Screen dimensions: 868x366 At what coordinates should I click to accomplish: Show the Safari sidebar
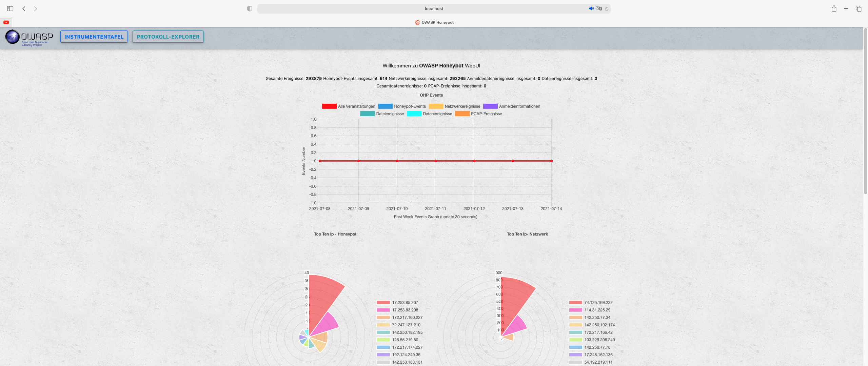click(x=10, y=8)
